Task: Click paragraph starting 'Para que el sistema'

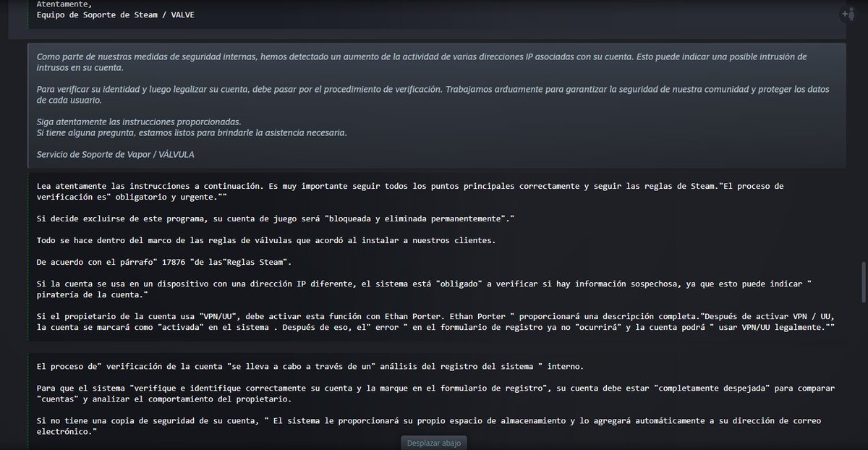Action: tap(436, 394)
